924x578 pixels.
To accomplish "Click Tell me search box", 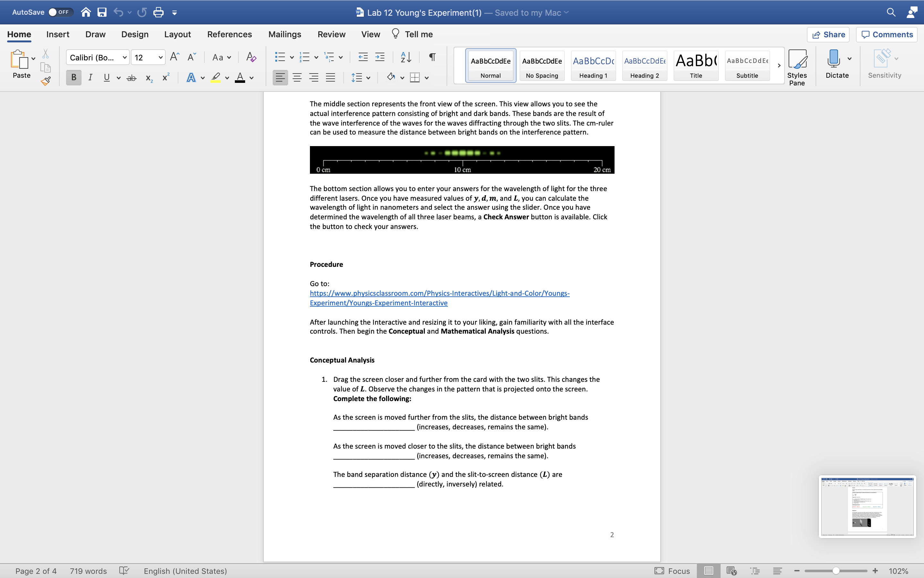I will [x=412, y=34].
